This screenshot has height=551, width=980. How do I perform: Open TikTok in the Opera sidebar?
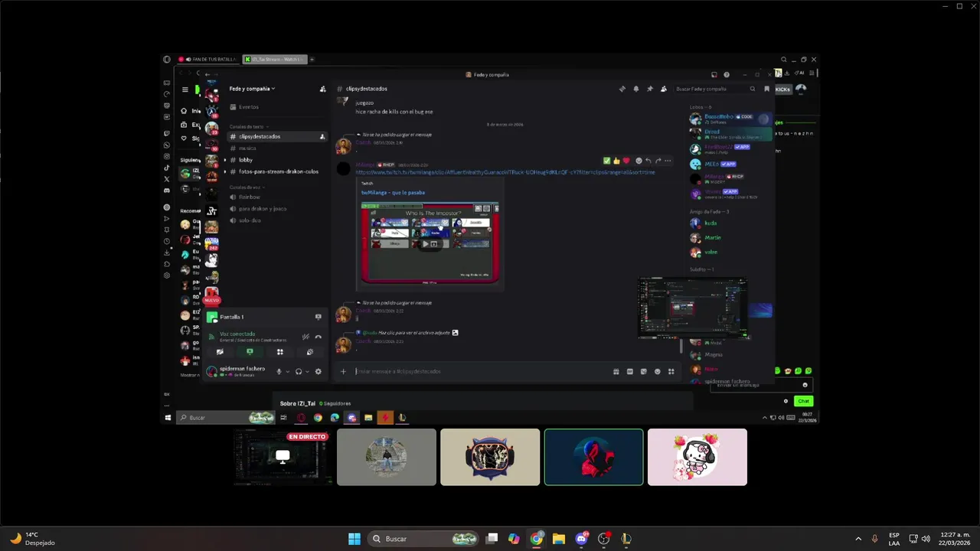coord(167,168)
